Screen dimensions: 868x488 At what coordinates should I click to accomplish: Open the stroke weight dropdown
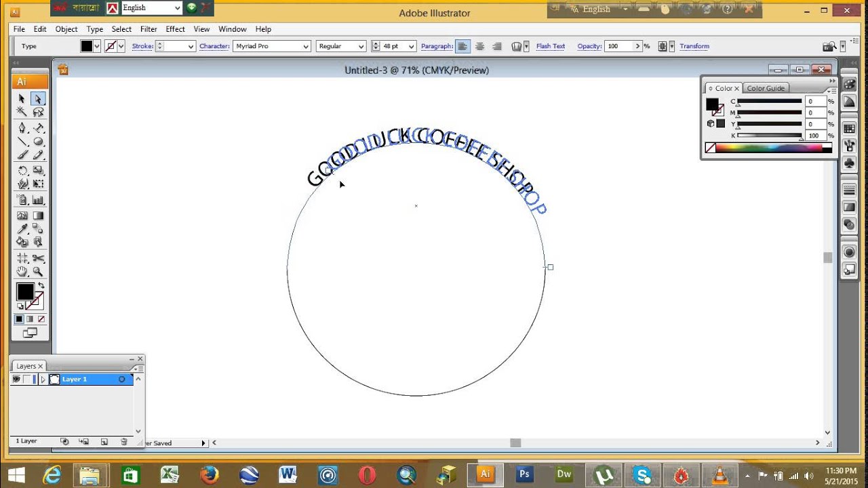191,46
